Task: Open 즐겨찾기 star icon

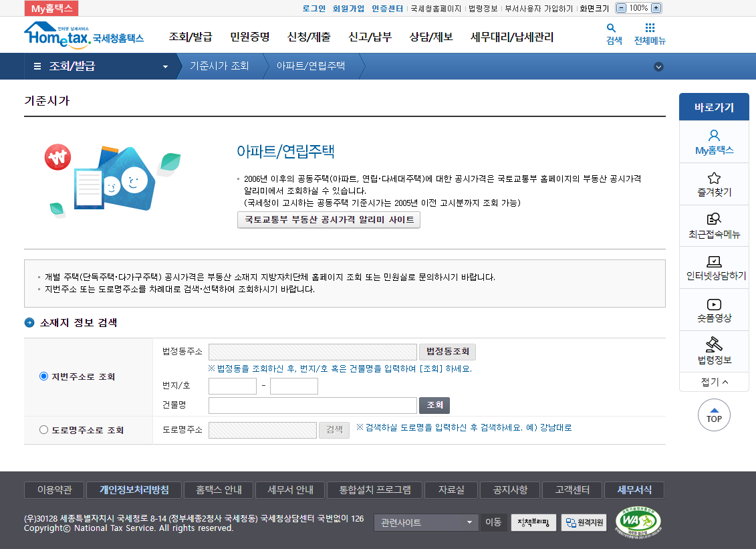Action: click(714, 177)
